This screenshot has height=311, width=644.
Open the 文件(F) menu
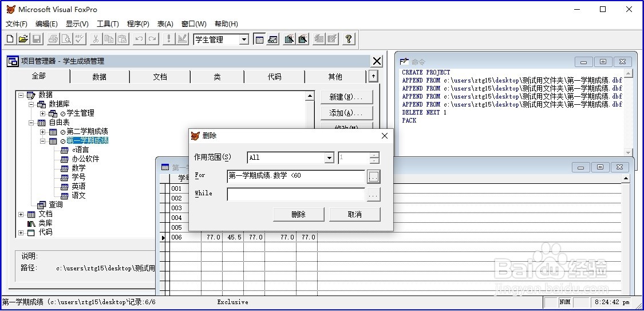(x=17, y=24)
